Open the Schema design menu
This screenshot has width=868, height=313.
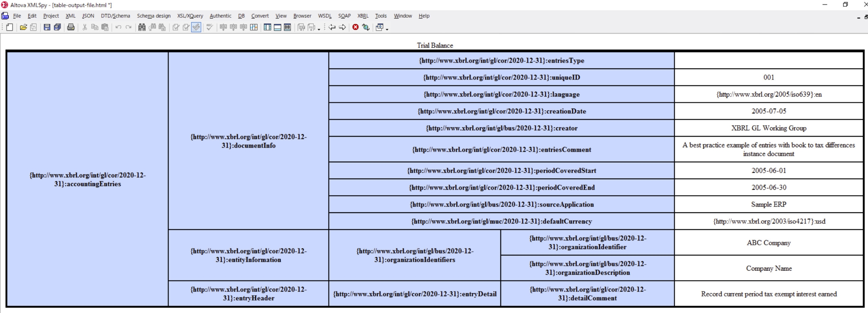click(154, 16)
